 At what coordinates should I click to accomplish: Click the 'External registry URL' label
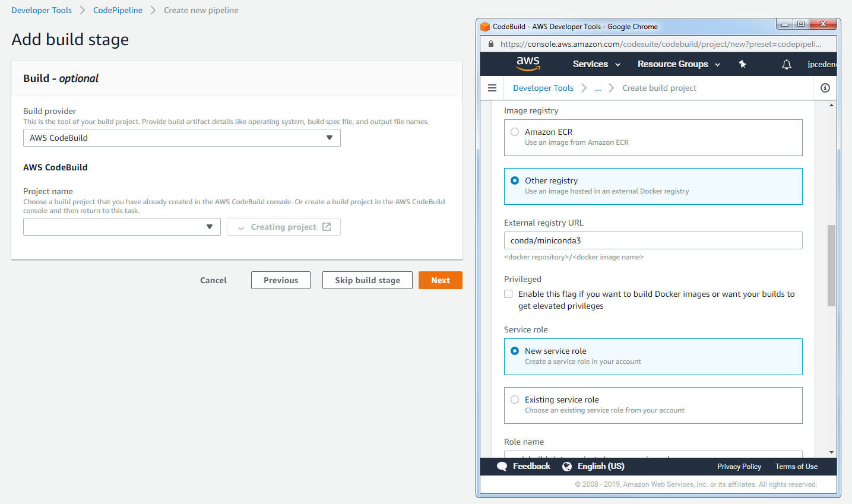(543, 223)
